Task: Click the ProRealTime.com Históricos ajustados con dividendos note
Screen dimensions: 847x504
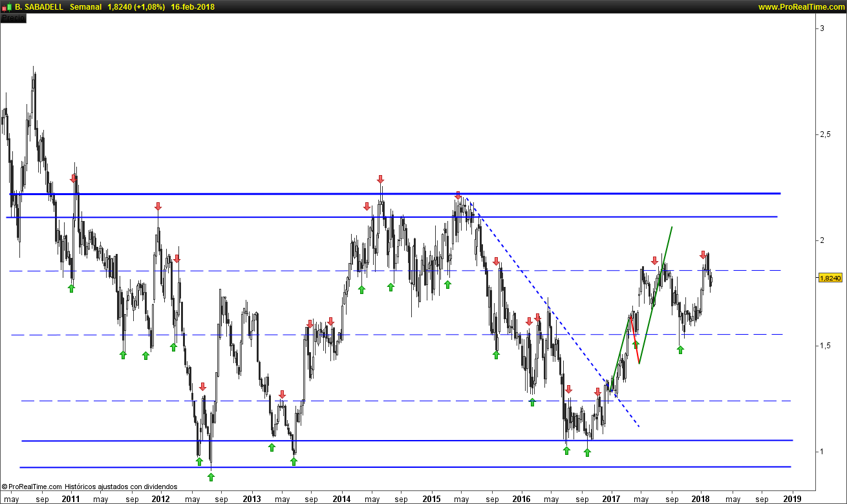Action: pyautogui.click(x=89, y=487)
